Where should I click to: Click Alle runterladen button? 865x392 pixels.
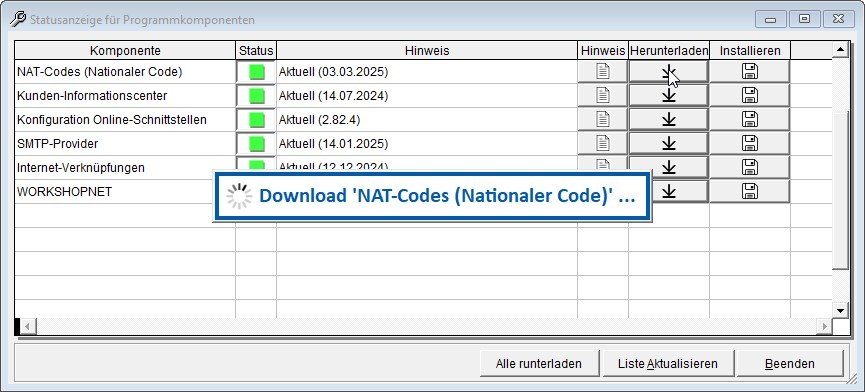(x=539, y=364)
